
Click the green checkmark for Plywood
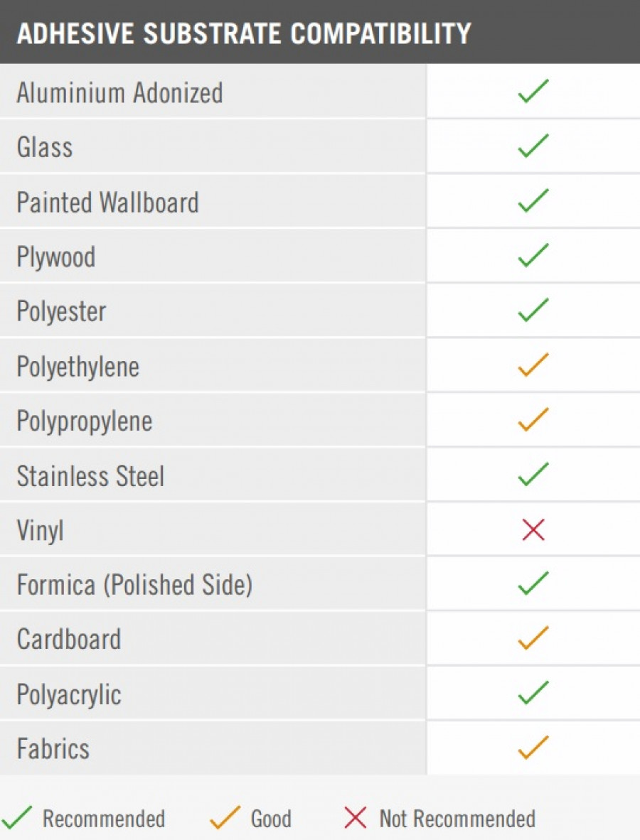pos(533,254)
